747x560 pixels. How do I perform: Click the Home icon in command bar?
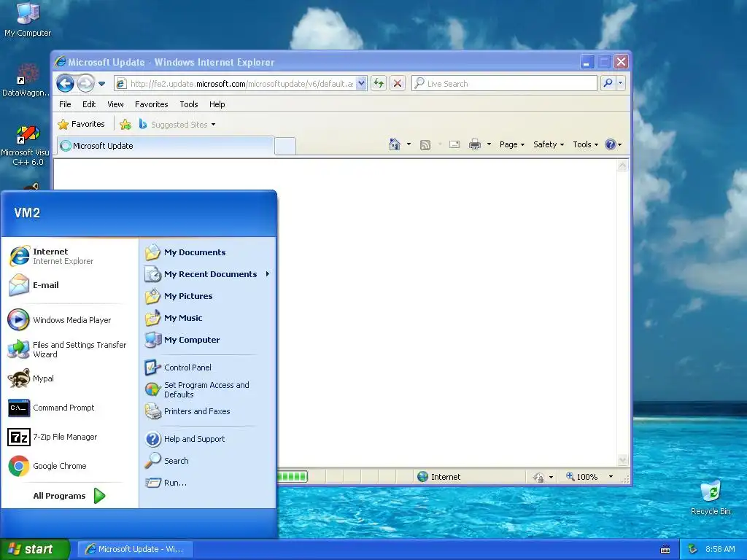coord(395,144)
